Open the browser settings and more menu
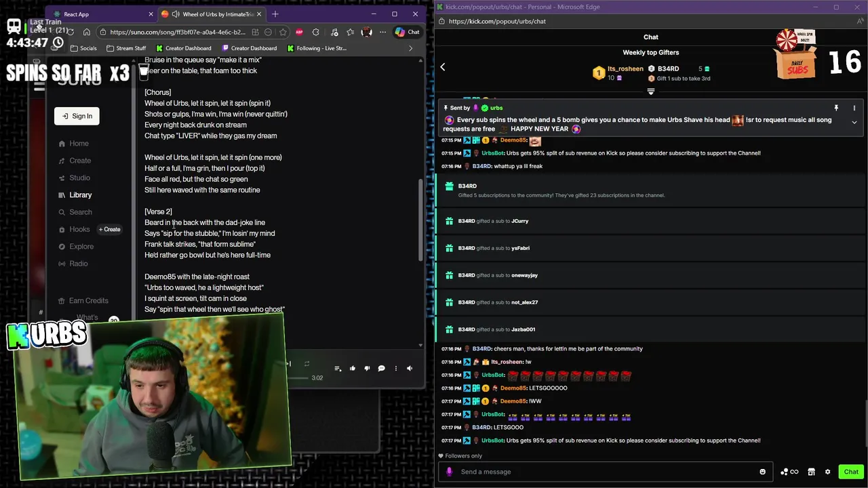This screenshot has height=488, width=868. pyautogui.click(x=383, y=32)
